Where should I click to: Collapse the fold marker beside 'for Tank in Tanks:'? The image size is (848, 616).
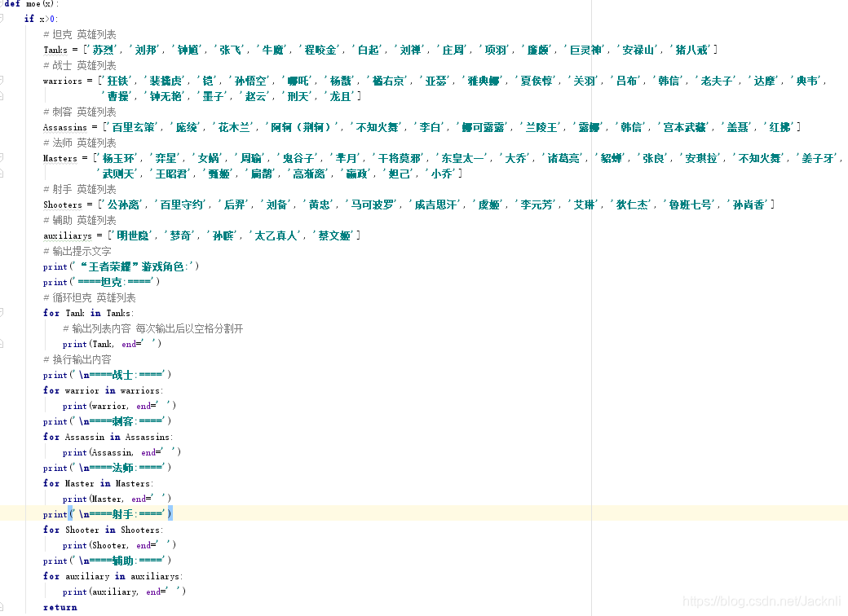pos(2,313)
